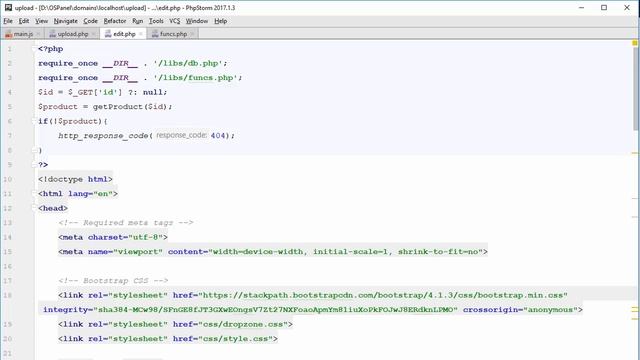
Task: Click the vertical editor scrollbar thumb
Action: pyautogui.click(x=636, y=89)
